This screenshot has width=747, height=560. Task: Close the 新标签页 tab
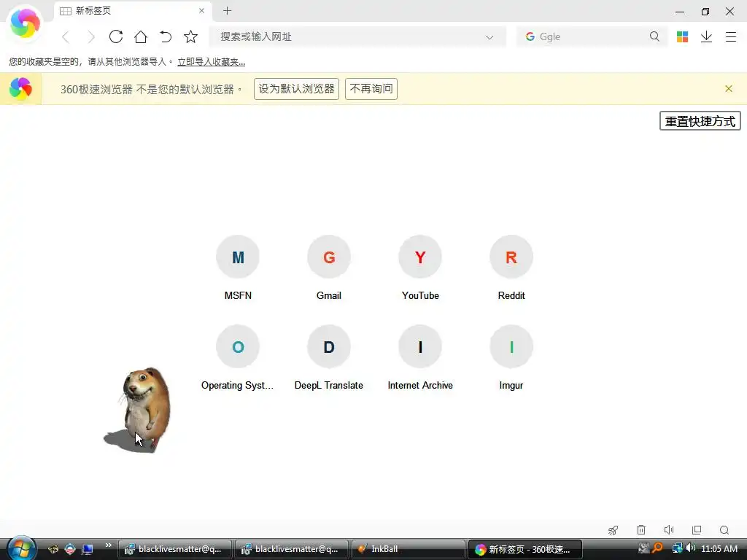tap(201, 10)
